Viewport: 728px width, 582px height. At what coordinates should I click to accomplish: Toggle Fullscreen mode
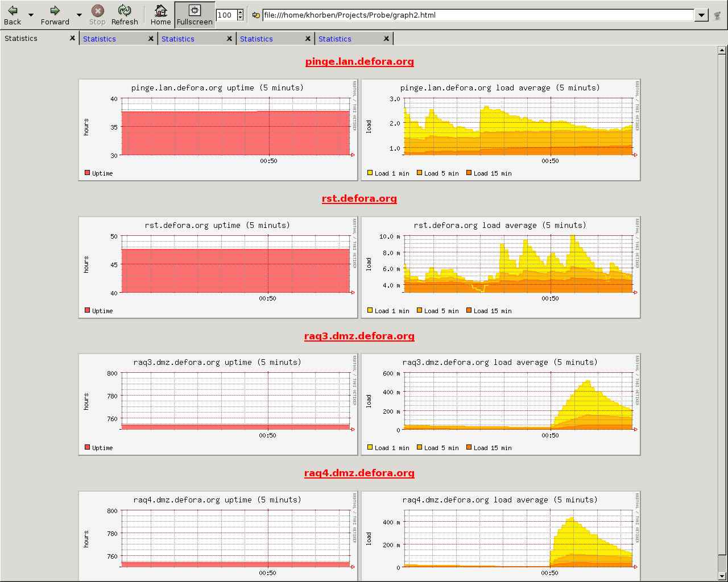tap(195, 15)
